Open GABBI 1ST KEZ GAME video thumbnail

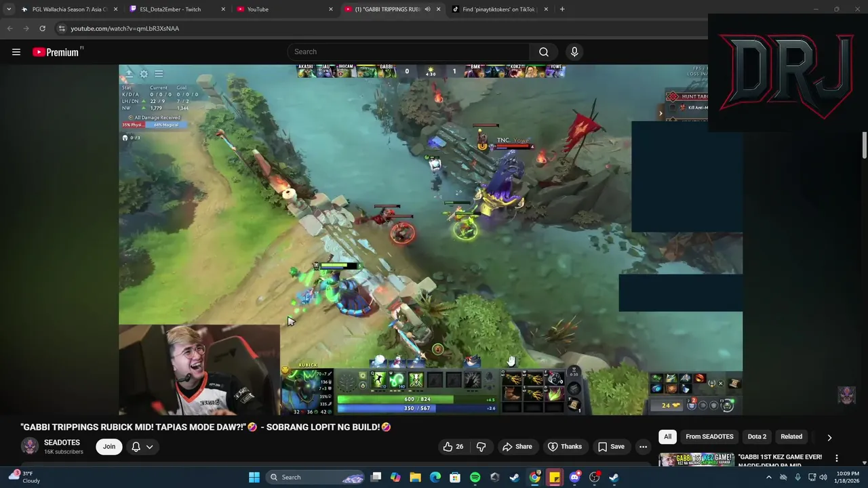click(x=696, y=460)
